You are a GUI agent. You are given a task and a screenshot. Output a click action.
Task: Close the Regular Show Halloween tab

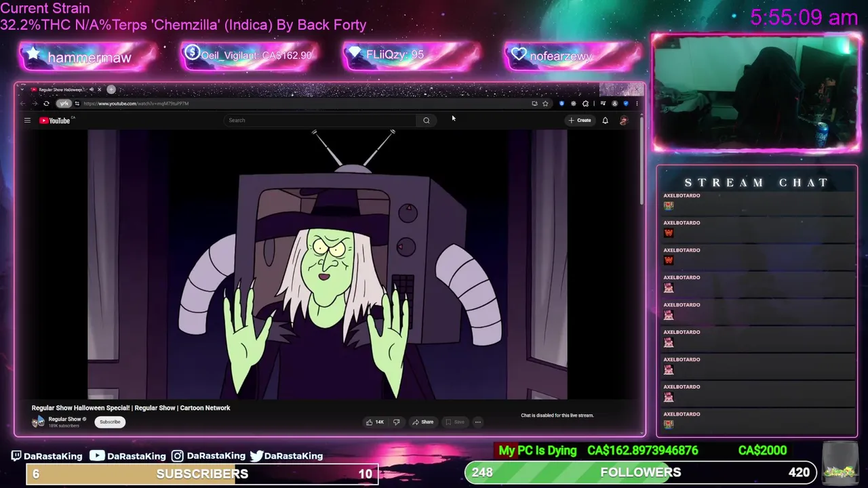[x=99, y=89]
